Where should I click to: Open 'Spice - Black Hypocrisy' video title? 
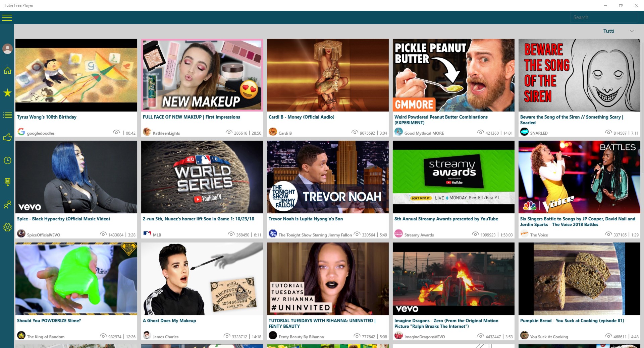63,219
